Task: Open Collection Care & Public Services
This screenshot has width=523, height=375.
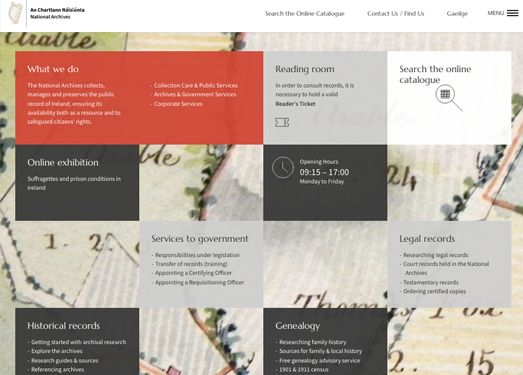Action: click(x=196, y=85)
